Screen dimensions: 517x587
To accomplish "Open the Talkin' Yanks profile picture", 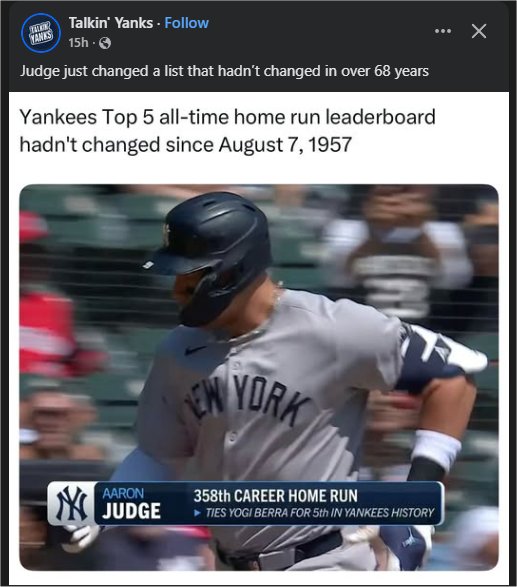I will coord(41,33).
